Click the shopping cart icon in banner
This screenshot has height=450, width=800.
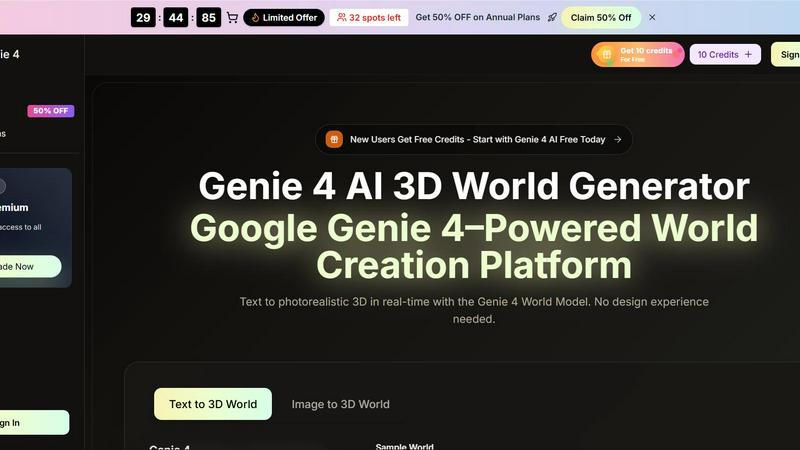pos(232,17)
